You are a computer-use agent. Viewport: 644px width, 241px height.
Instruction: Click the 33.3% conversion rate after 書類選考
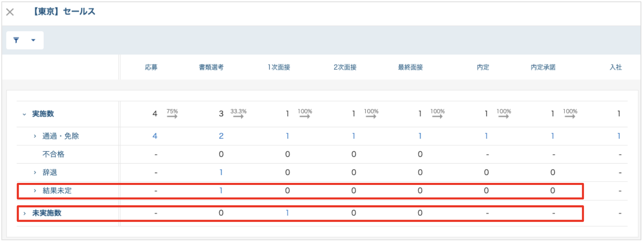(x=238, y=111)
